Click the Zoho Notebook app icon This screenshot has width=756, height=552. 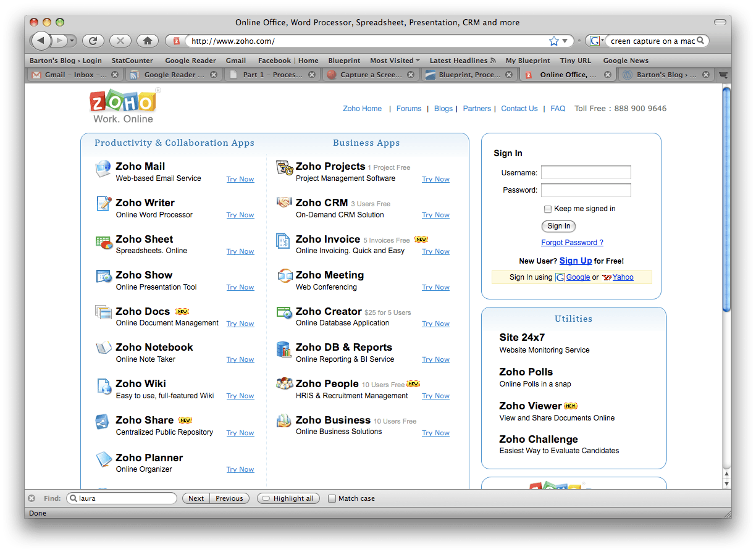103,348
